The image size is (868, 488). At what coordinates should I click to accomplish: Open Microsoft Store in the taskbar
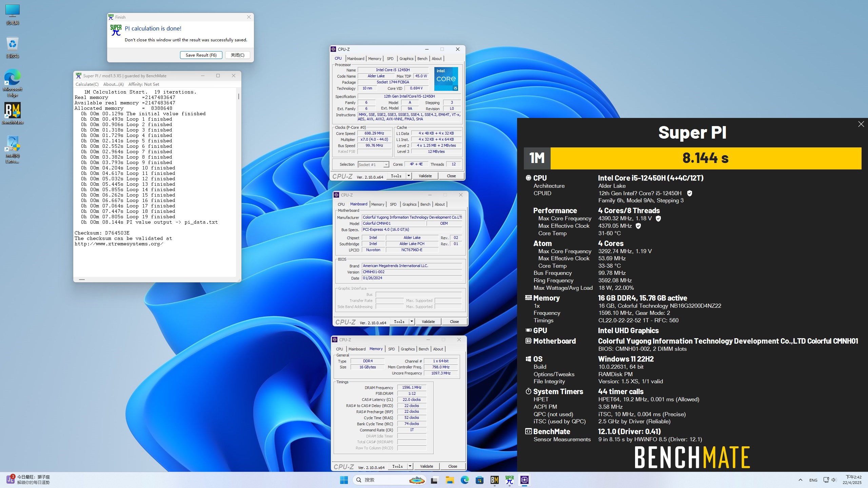[479, 480]
